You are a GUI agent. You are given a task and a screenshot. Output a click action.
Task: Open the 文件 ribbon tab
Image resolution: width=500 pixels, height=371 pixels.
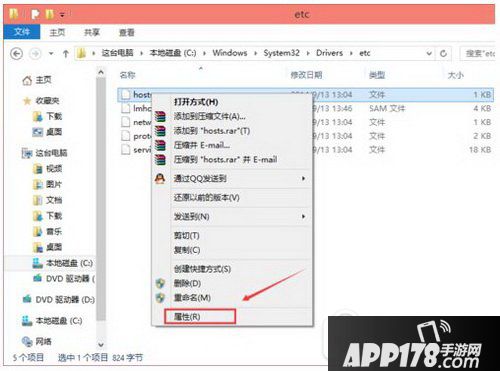(x=22, y=32)
